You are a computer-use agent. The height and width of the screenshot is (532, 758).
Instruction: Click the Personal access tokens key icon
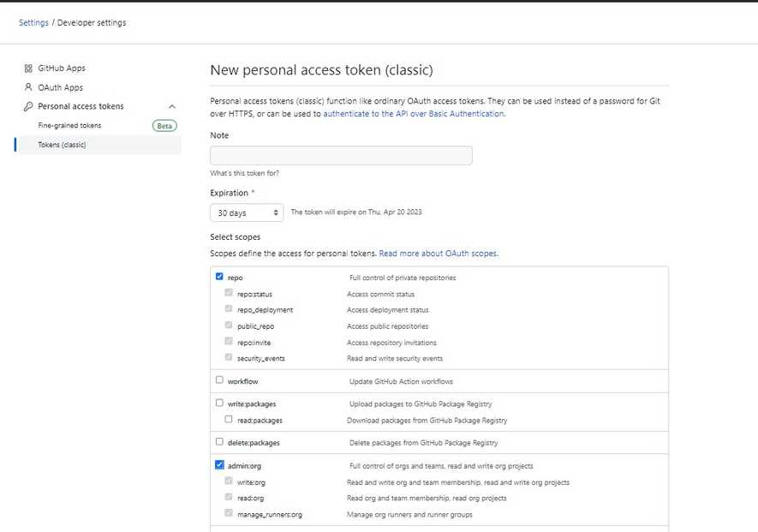28,107
